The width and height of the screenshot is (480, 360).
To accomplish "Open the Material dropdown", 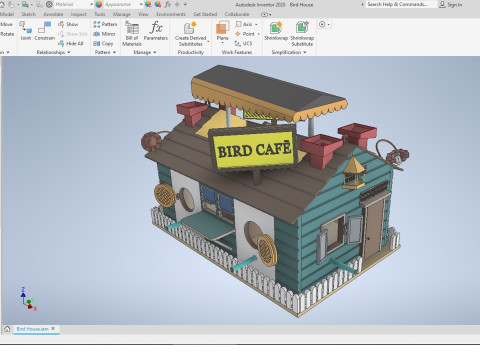I will click(91, 4).
